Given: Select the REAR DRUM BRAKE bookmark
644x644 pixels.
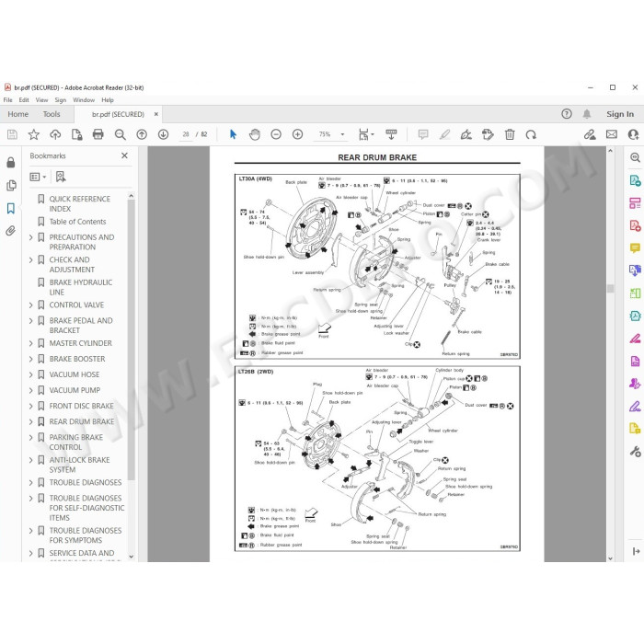Looking at the screenshot, I should 82,421.
